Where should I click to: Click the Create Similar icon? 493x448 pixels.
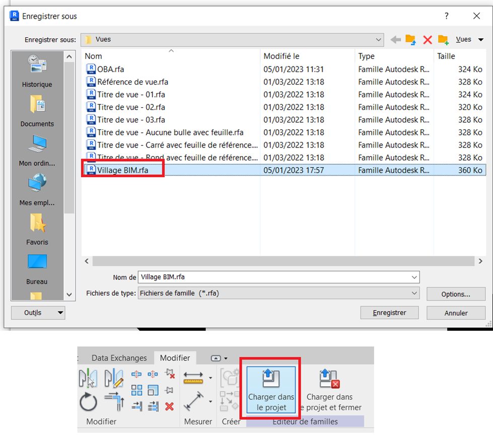(x=229, y=401)
